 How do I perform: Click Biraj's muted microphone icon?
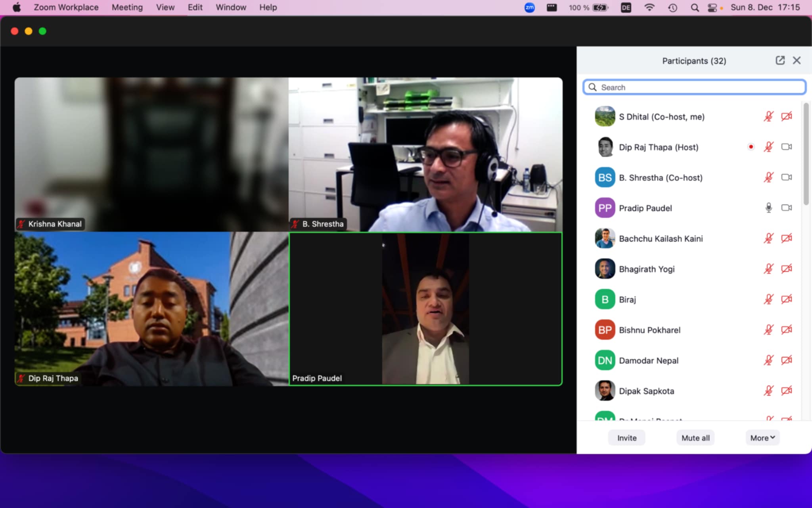768,299
